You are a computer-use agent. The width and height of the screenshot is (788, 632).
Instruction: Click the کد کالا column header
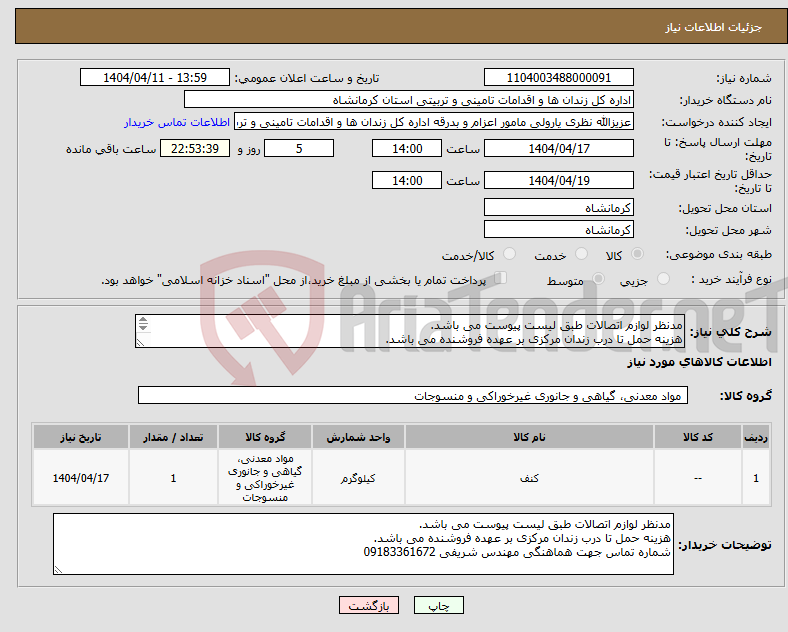click(698, 437)
